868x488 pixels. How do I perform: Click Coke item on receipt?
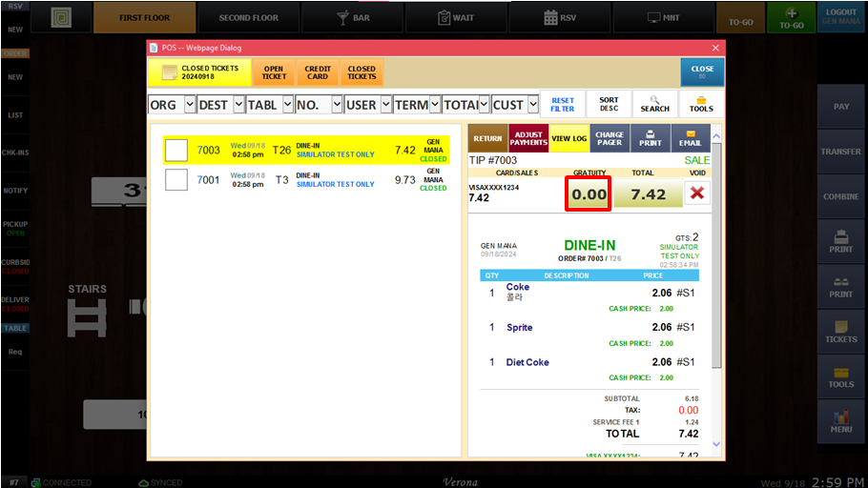[518, 287]
